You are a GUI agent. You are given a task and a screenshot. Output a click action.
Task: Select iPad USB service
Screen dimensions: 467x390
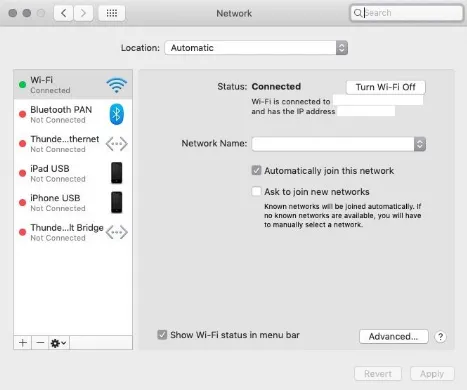[x=73, y=173]
